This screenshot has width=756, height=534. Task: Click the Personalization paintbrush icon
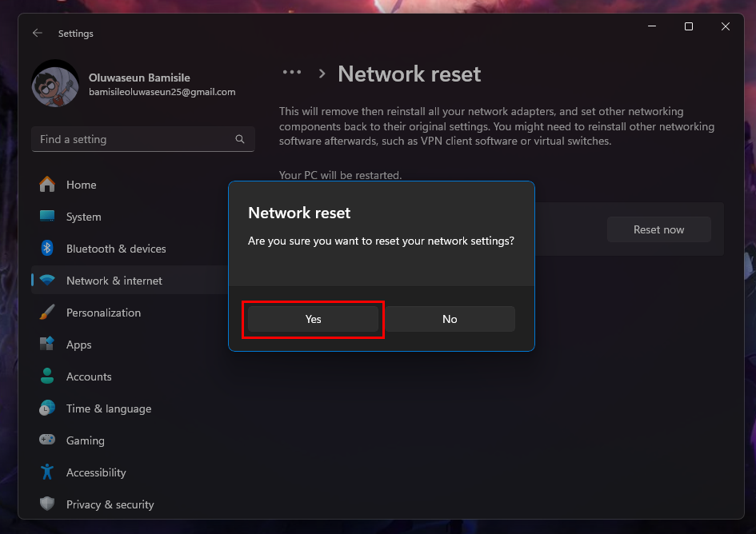tap(47, 313)
